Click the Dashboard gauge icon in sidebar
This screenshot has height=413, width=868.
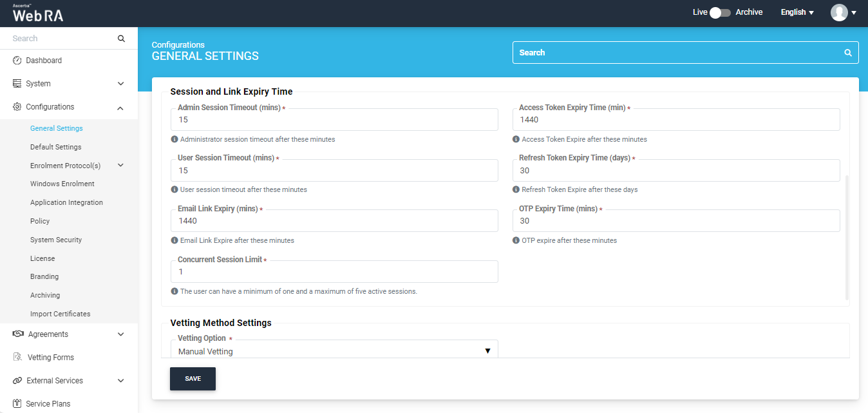coord(17,61)
